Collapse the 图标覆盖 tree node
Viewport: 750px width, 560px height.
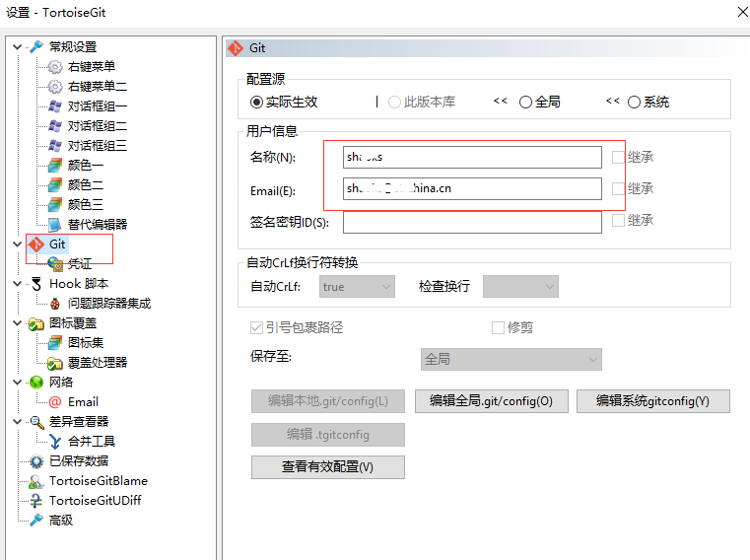coord(17,323)
